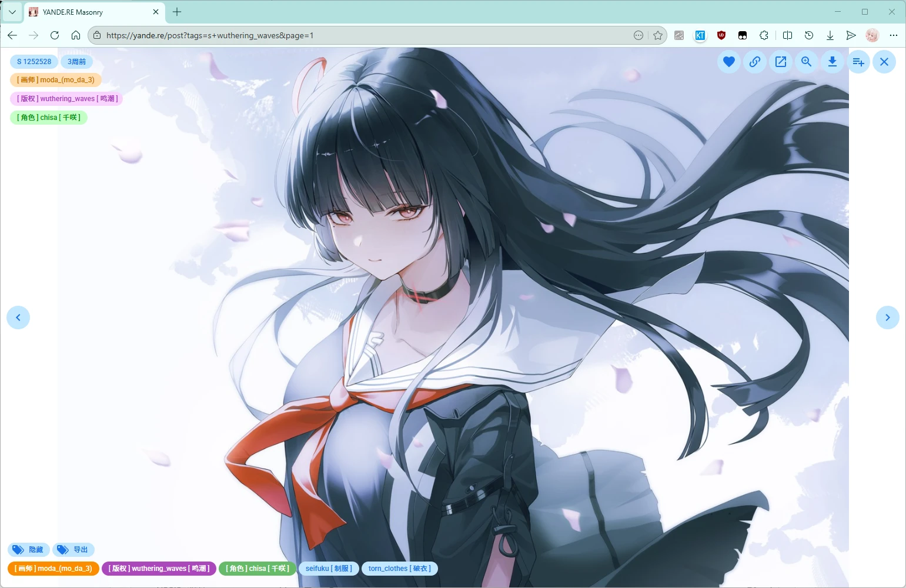Image resolution: width=906 pixels, height=588 pixels.
Task: Copy the post link with chain icon
Action: [x=755, y=62]
